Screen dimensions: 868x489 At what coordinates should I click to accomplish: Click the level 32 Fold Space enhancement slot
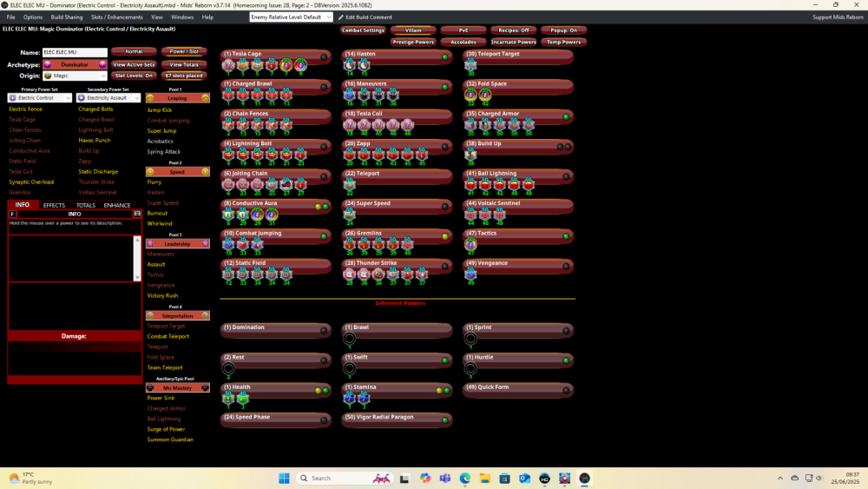click(471, 96)
